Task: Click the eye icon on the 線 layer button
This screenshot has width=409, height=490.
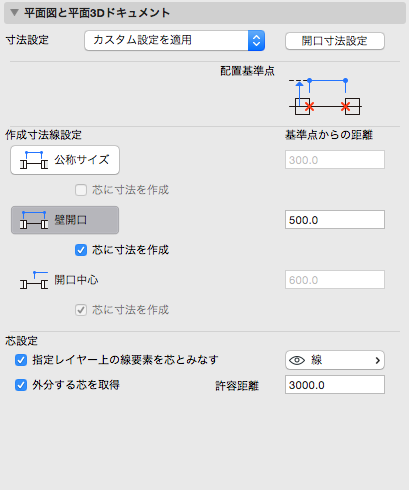Action: 297,360
